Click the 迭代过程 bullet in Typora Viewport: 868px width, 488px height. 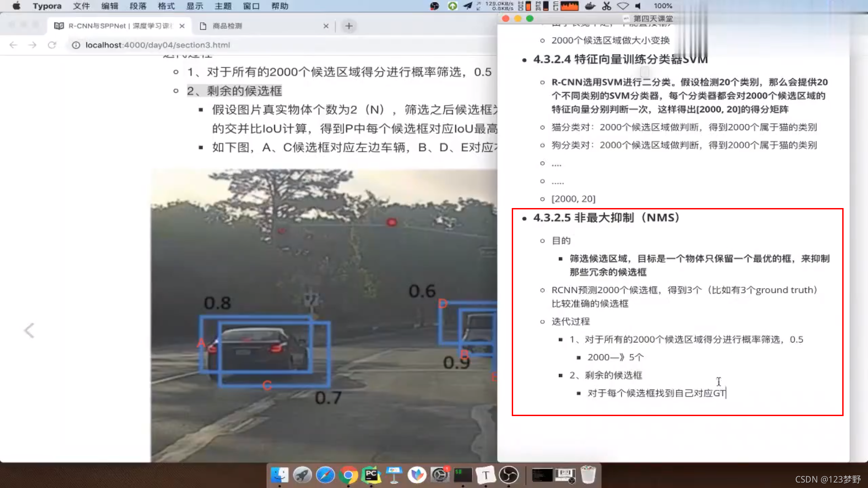tap(571, 322)
